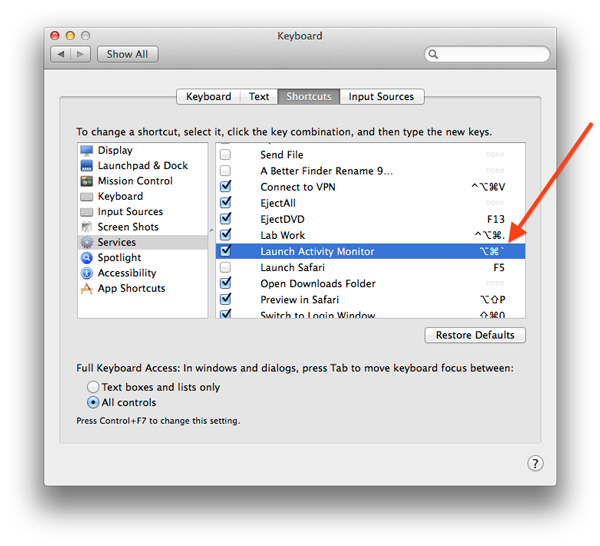Uncheck the Preview in Safari checkbox
Image resolution: width=600 pixels, height=546 pixels.
[225, 299]
